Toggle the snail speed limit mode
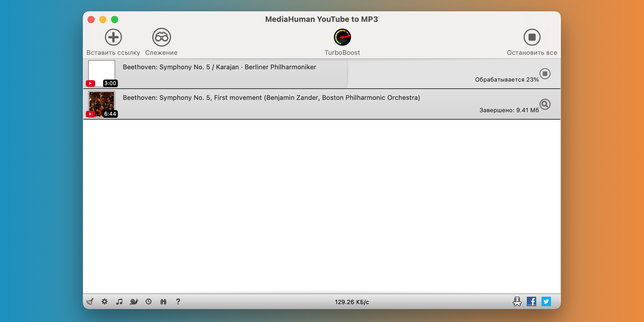The image size is (644, 322). click(134, 301)
